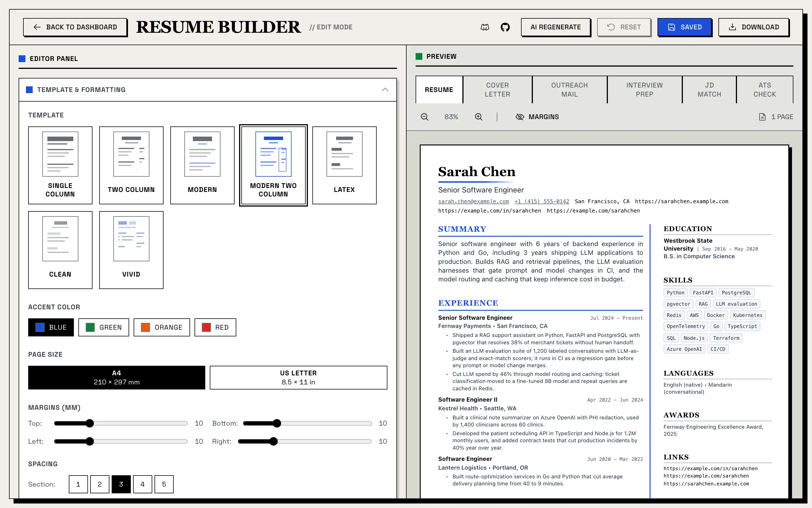The height and width of the screenshot is (508, 812).
Task: Toggle MARGINS visibility in preview
Action: coord(537,117)
